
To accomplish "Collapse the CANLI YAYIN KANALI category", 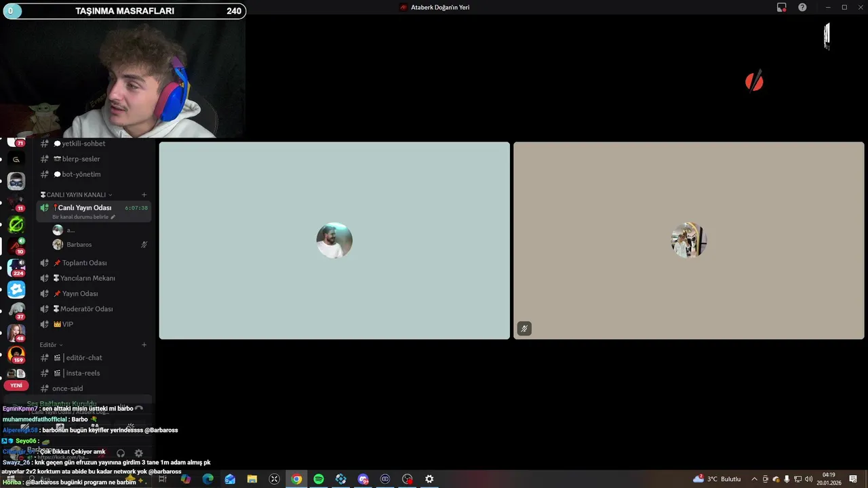I will [76, 195].
